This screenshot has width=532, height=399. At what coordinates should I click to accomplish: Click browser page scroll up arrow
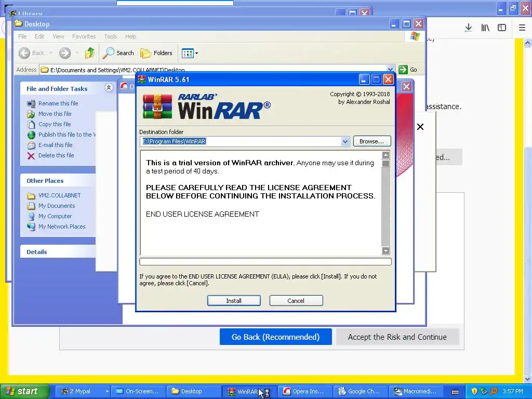click(527, 43)
